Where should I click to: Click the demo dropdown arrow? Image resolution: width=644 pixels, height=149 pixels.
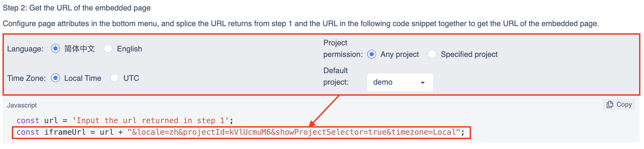pyautogui.click(x=423, y=82)
